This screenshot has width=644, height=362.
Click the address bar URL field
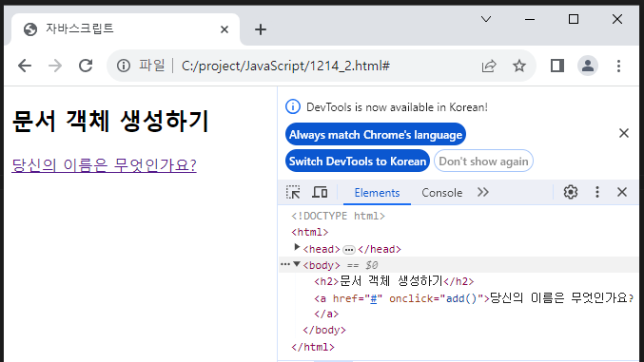coord(321,66)
